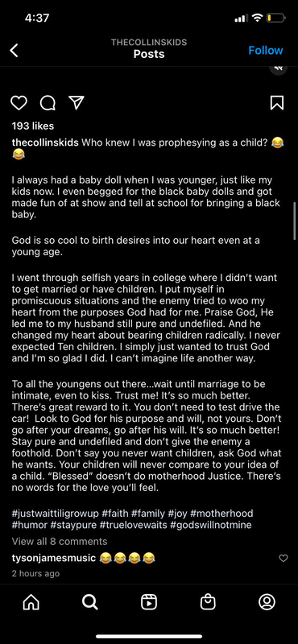Follow thecollinskids account

click(266, 51)
